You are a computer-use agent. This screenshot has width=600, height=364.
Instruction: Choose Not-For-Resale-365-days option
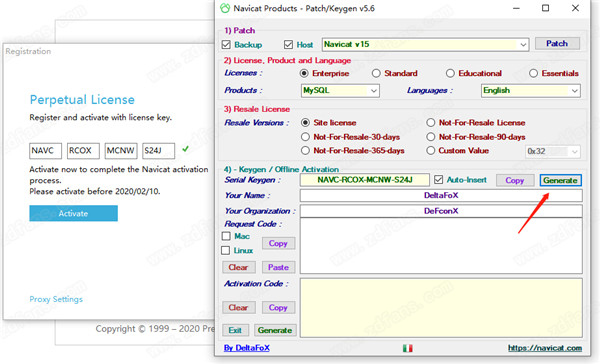(x=305, y=150)
